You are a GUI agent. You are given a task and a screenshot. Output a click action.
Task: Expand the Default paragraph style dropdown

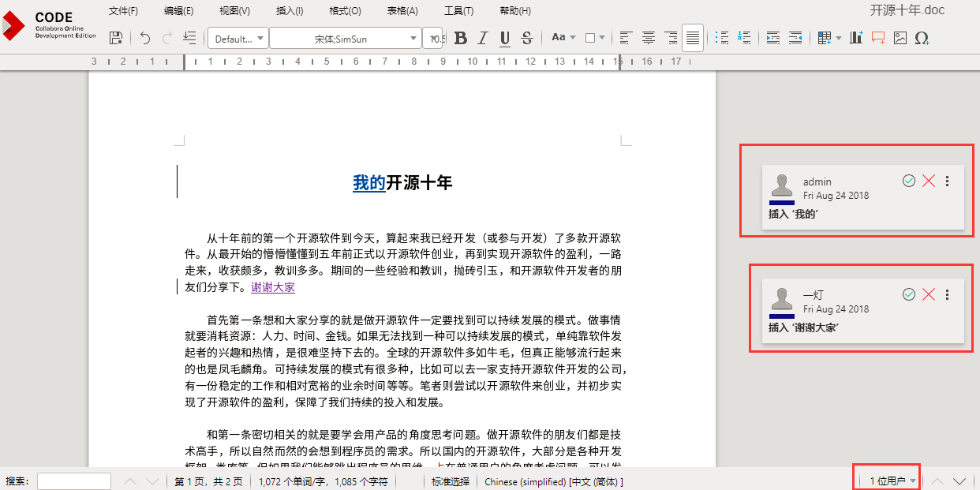pyautogui.click(x=238, y=39)
